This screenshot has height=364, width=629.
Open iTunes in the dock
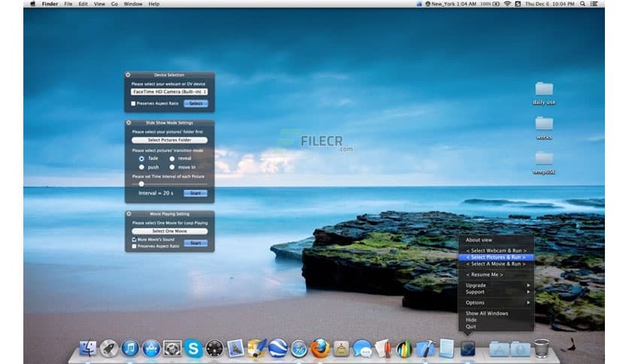tap(130, 348)
